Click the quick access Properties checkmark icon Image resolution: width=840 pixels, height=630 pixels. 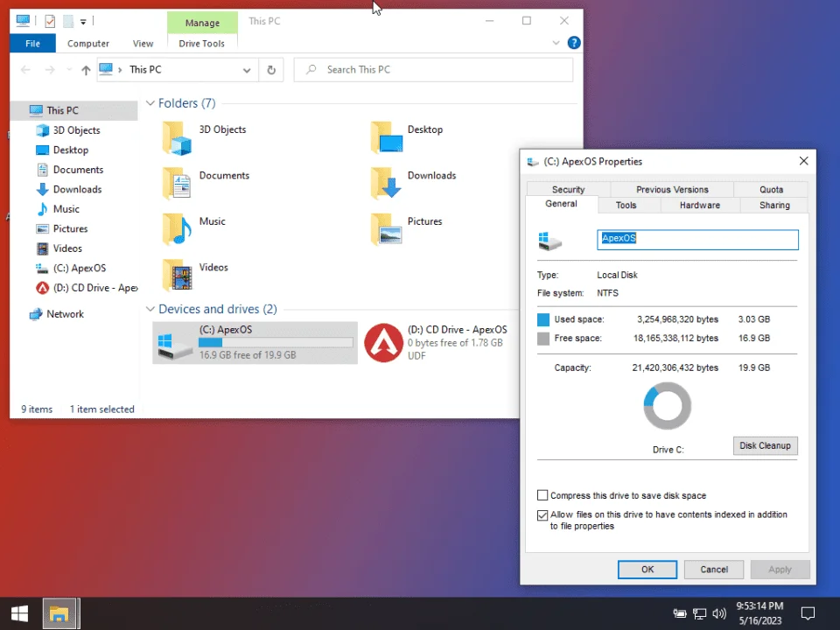coord(50,21)
